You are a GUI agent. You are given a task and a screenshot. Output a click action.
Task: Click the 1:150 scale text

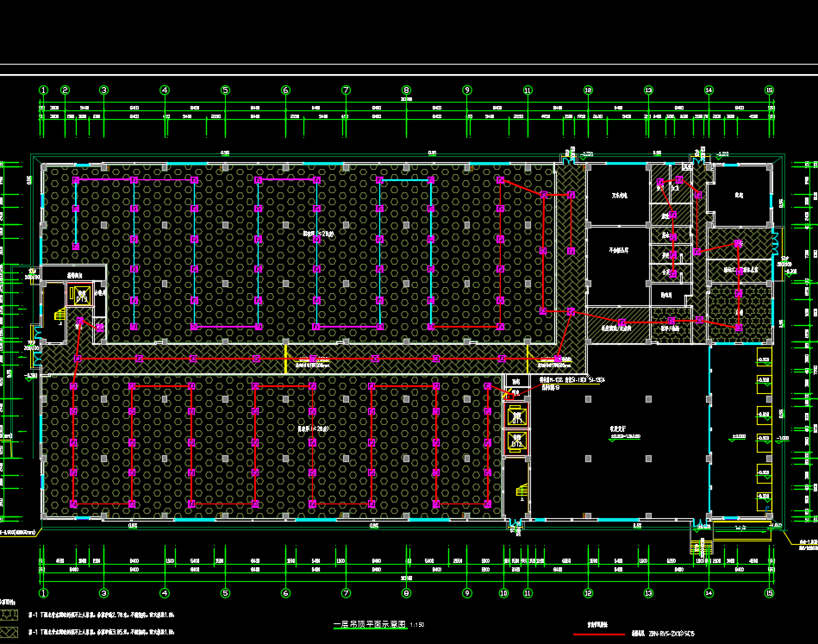417,625
